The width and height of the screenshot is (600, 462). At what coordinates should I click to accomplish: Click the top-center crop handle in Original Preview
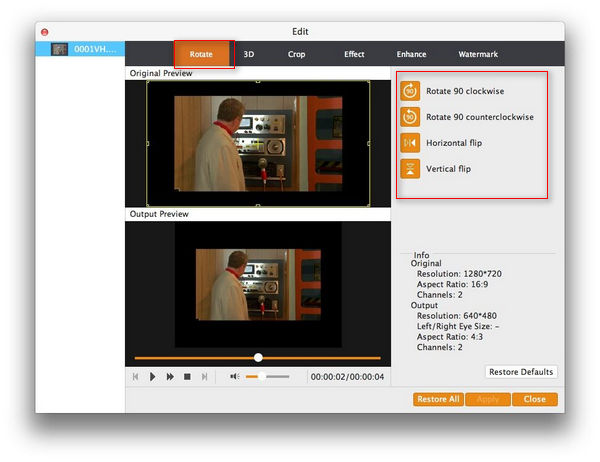(x=258, y=82)
